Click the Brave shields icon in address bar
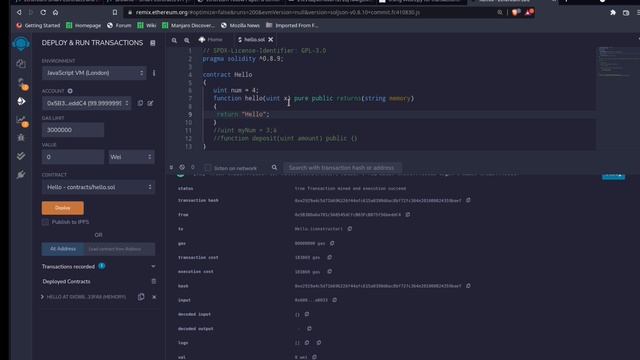Image resolution: width=640 pixels, height=360 pixels. coord(515,12)
